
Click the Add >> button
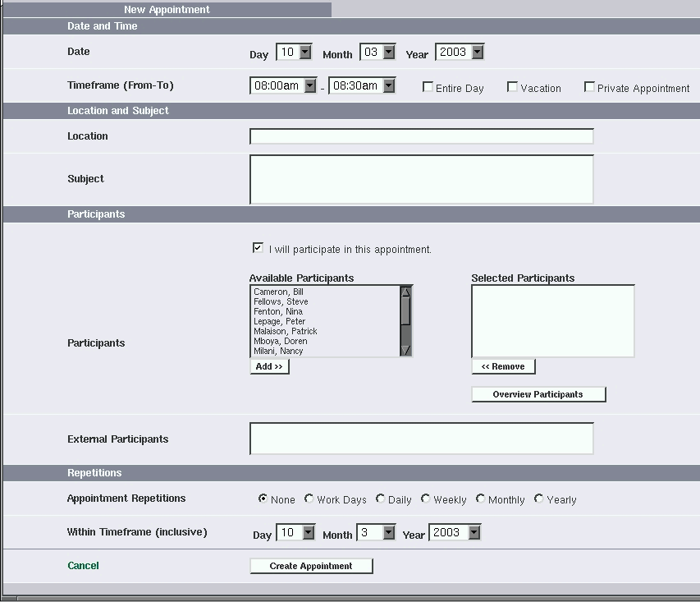click(x=270, y=366)
